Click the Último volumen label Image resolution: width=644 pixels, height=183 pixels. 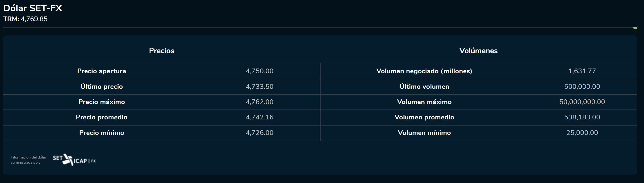point(424,87)
